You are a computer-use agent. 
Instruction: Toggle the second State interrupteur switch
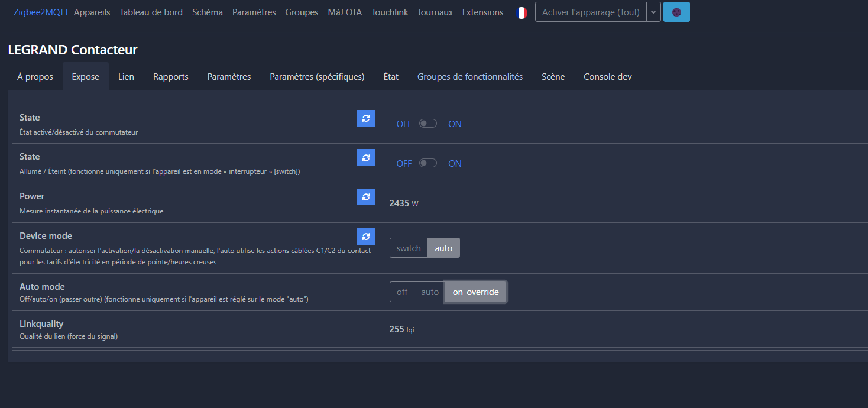point(428,163)
